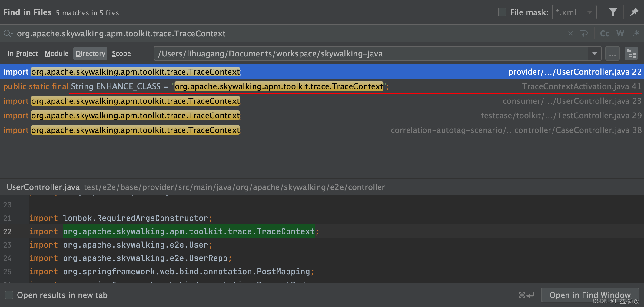Click the UserController.java preview file name
This screenshot has height=307, width=644.
tap(43, 187)
